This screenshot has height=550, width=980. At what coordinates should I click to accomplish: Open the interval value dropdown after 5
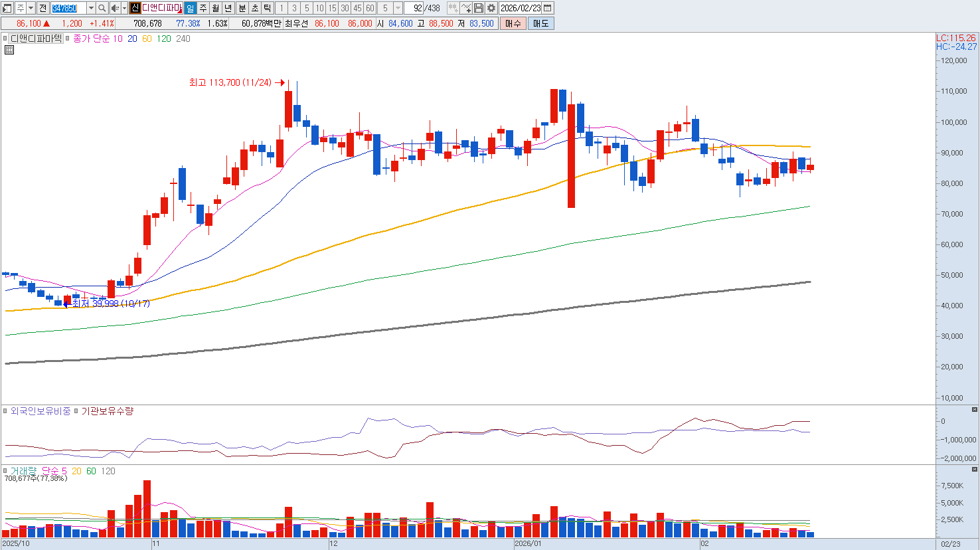tap(398, 8)
